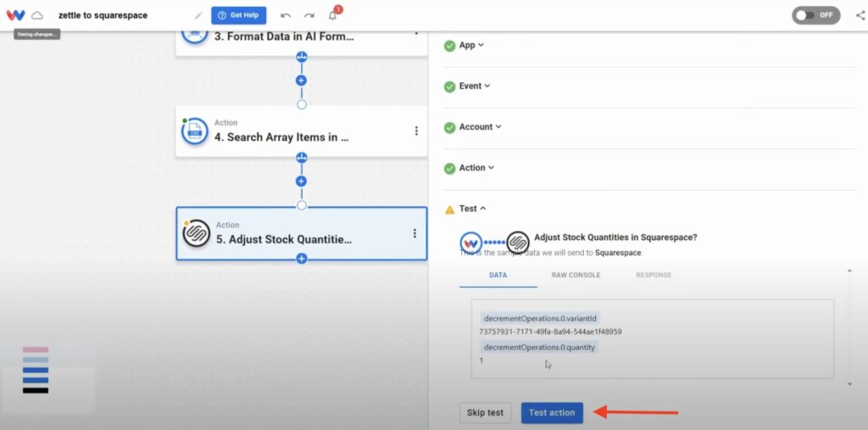This screenshot has height=430, width=868.
Task: Select step 3 Format Data card
Action: pos(302,42)
